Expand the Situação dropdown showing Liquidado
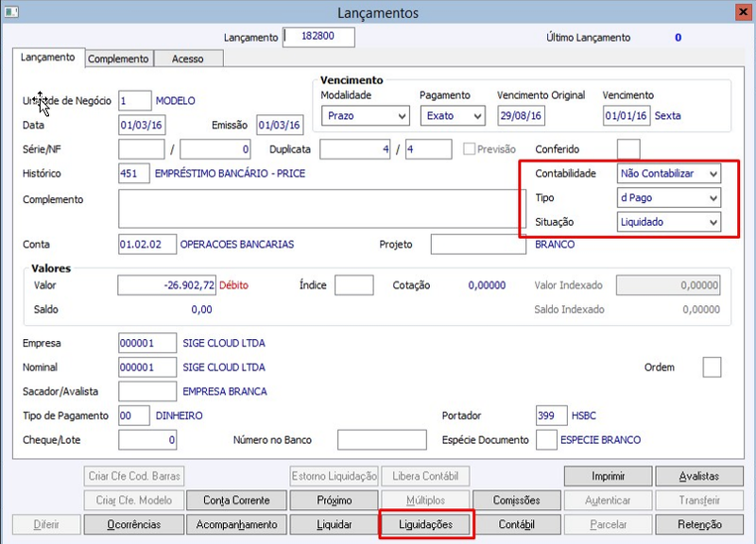756x544 pixels. point(669,222)
